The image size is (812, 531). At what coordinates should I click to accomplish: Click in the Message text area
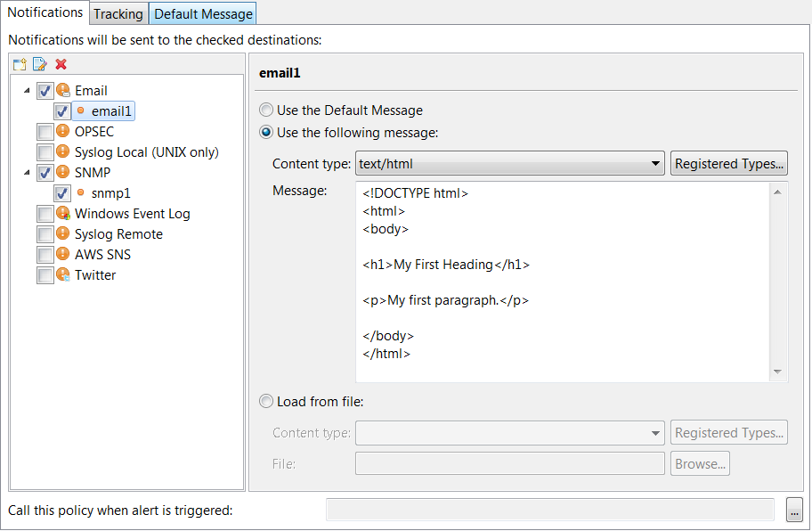[563, 282]
